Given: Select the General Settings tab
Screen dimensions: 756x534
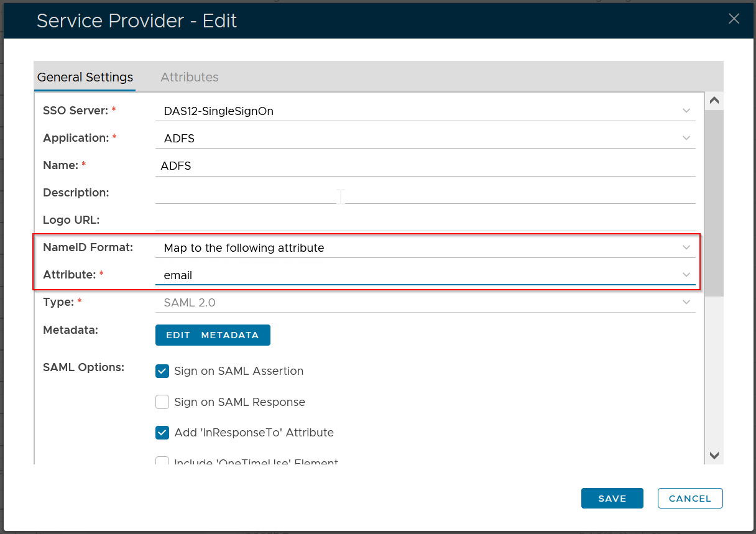Looking at the screenshot, I should 85,77.
